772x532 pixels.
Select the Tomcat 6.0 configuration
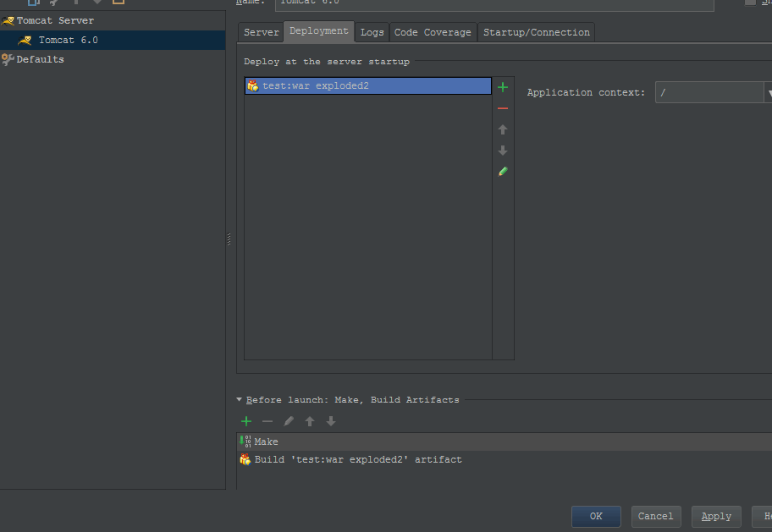[113, 41]
